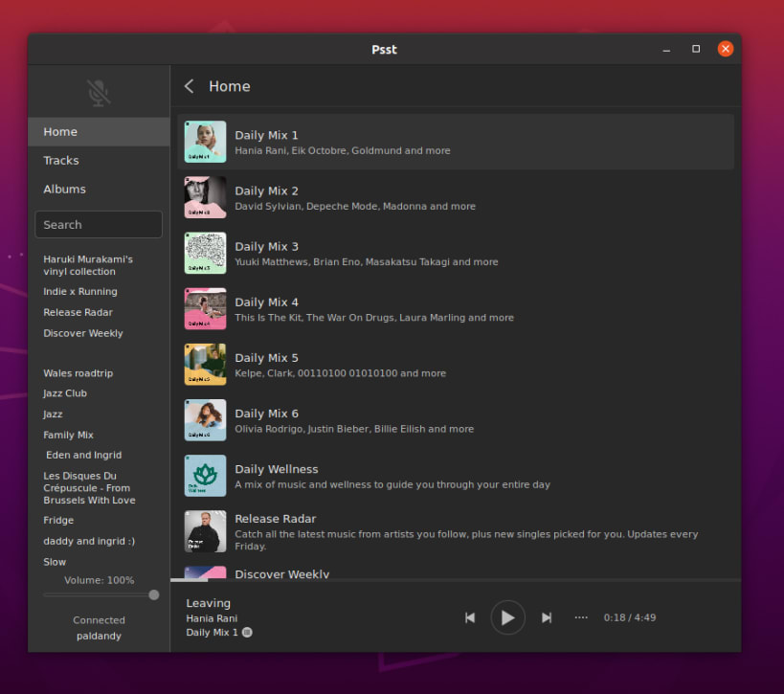Image resolution: width=784 pixels, height=694 pixels.
Task: Click Olivia Rodrigo, Justin Bieber description line
Action: point(354,429)
